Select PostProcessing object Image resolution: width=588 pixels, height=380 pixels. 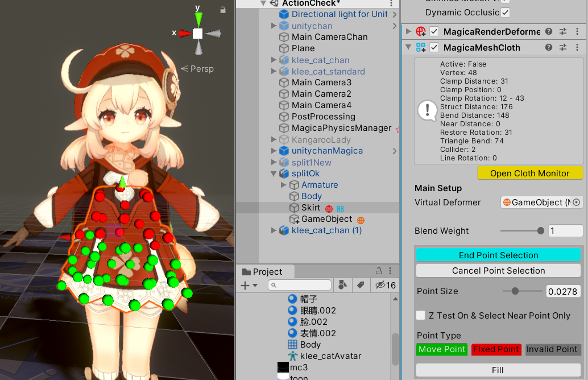(323, 117)
